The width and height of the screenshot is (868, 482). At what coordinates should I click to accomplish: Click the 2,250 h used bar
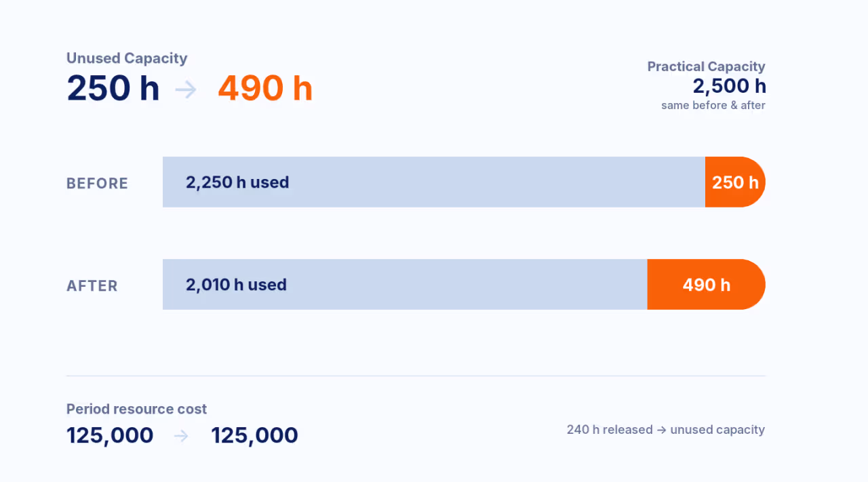click(x=434, y=182)
